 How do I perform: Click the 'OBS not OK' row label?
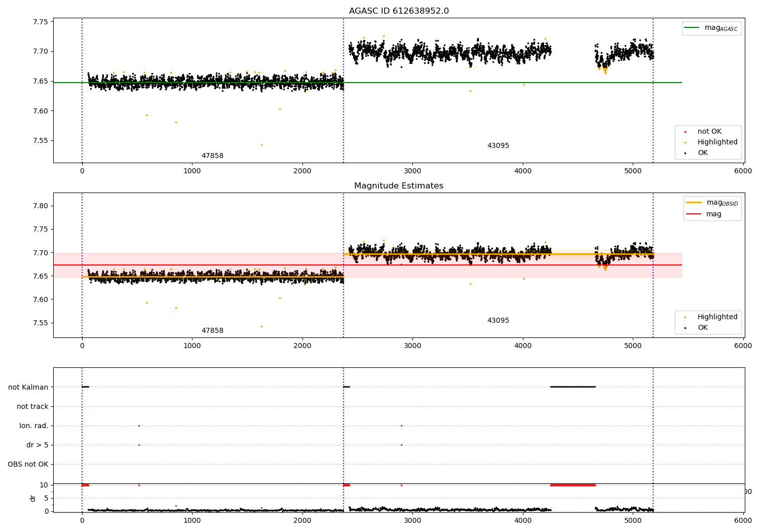[28, 464]
